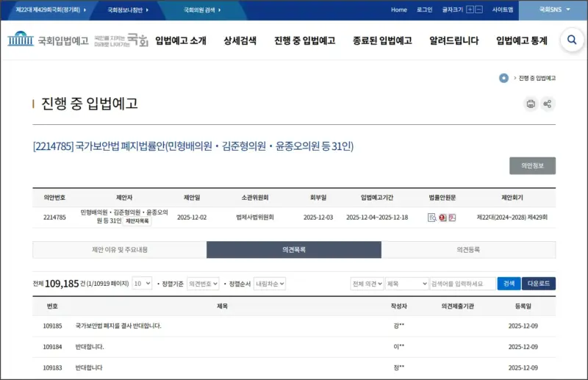
Task: Click the 회부일 date 2025-12-03
Action: click(318, 218)
